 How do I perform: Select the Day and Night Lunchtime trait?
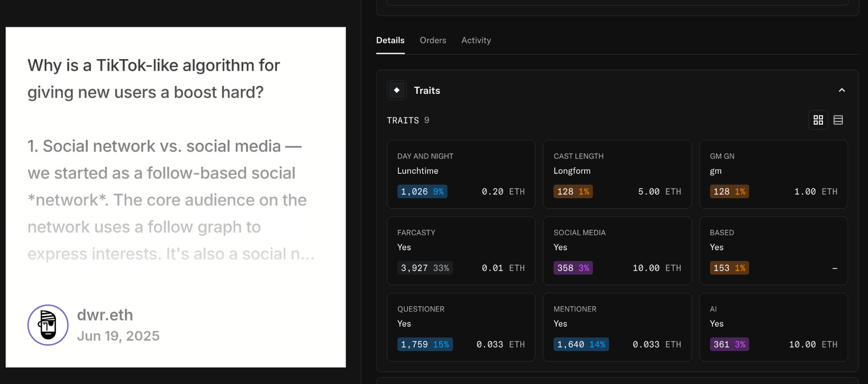(x=461, y=174)
